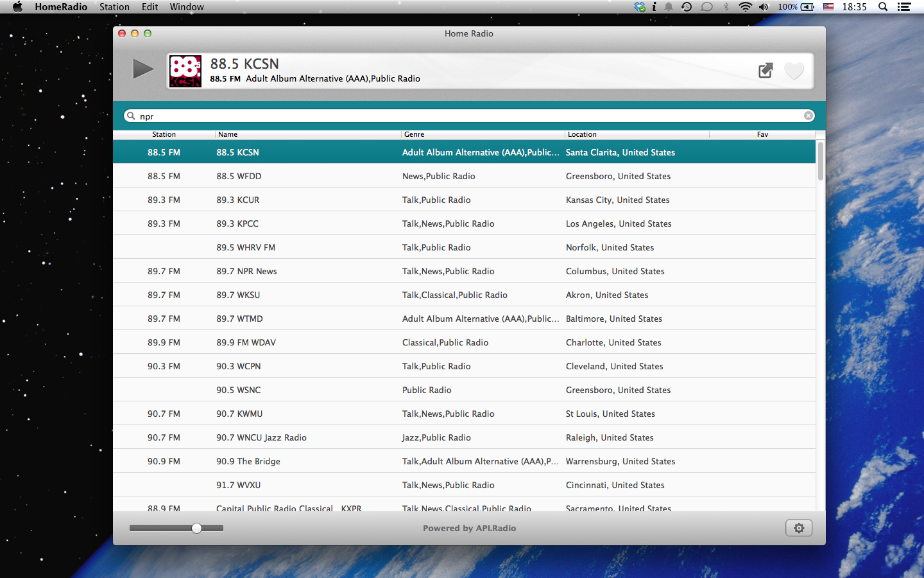Click the Talk,Classical,Public Radio genre cell

tap(454, 295)
